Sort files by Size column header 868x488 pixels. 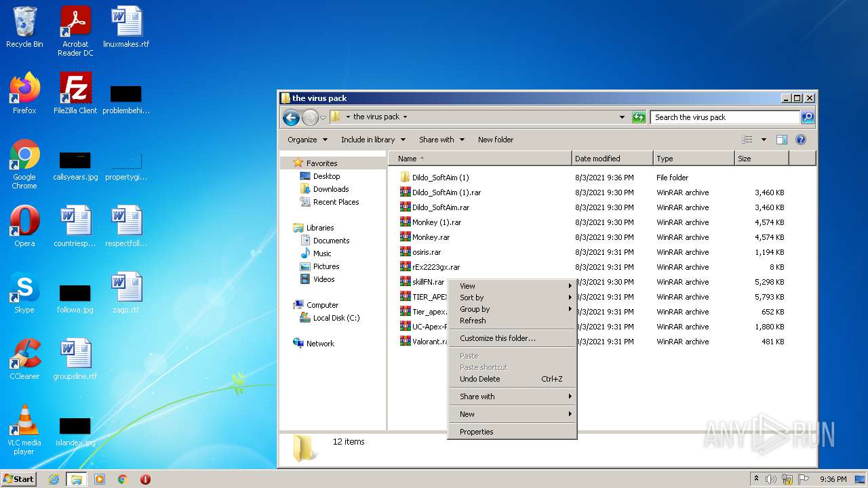point(762,159)
